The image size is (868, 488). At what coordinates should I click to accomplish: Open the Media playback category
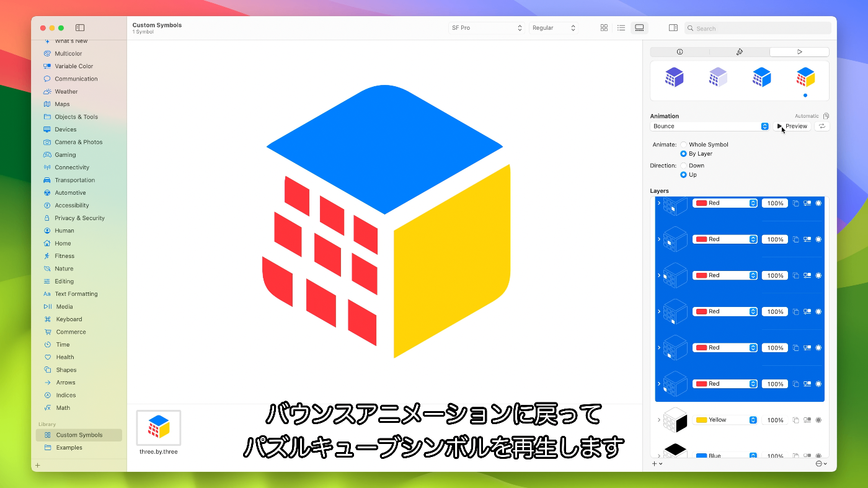click(x=64, y=307)
